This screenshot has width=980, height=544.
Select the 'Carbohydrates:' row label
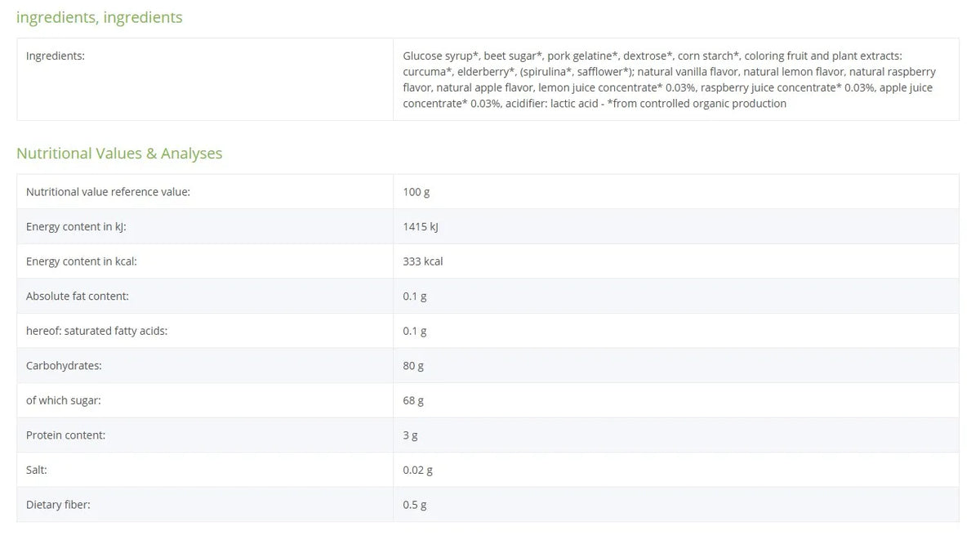[x=64, y=366]
